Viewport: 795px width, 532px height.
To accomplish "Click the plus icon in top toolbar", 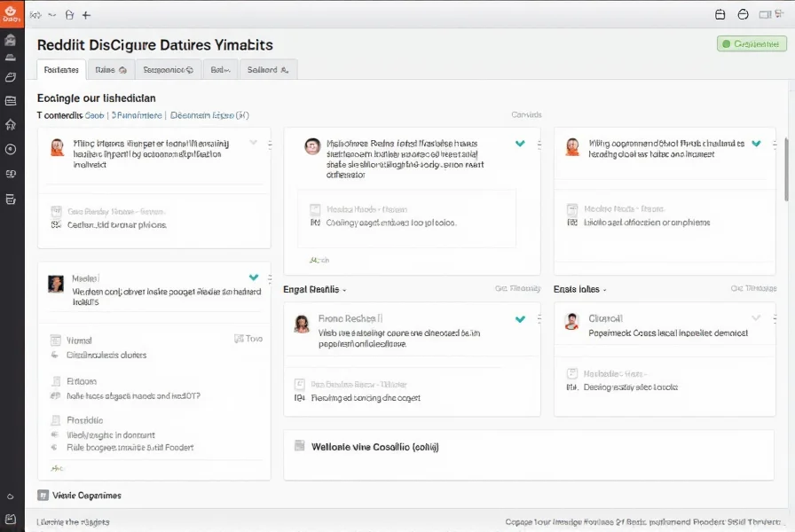I will point(86,15).
